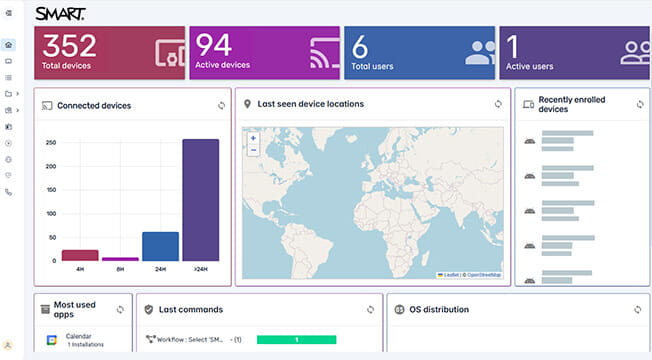Open the OpenStreetMap attribution link
This screenshot has width=652, height=360.
[484, 275]
